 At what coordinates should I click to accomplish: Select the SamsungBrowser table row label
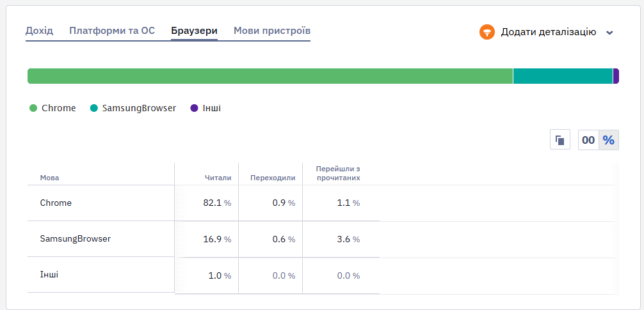(x=76, y=238)
